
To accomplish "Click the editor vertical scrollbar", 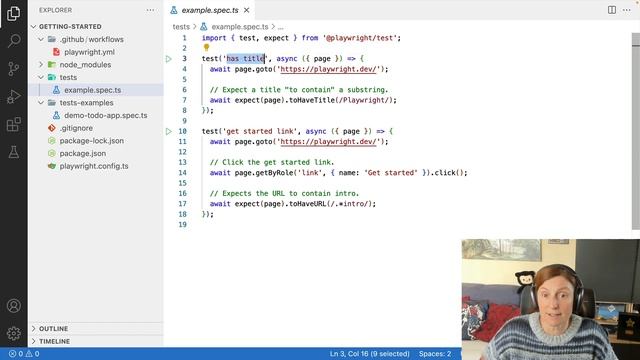I will point(636,131).
